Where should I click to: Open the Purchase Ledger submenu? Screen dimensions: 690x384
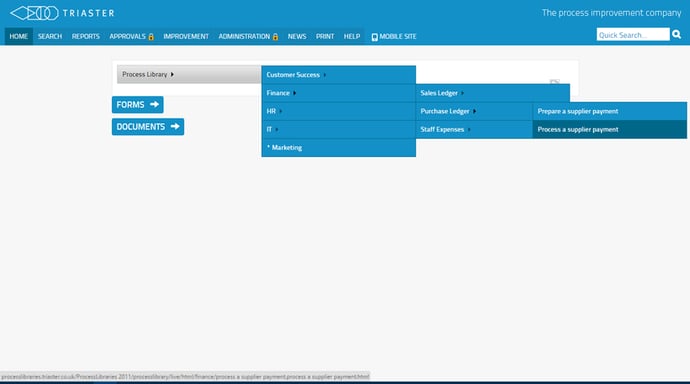click(474, 111)
